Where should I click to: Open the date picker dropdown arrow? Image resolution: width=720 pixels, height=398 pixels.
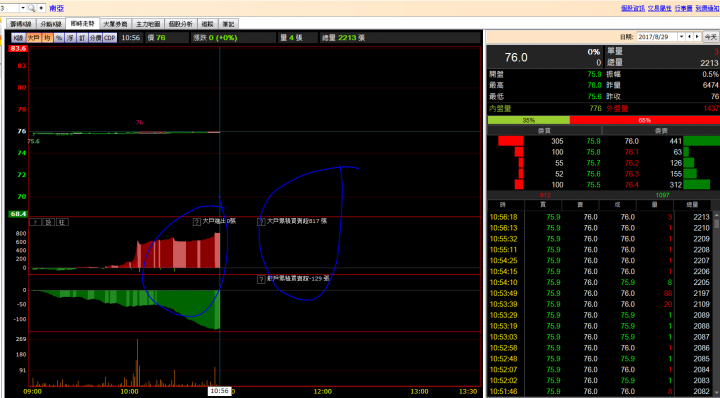pos(681,37)
